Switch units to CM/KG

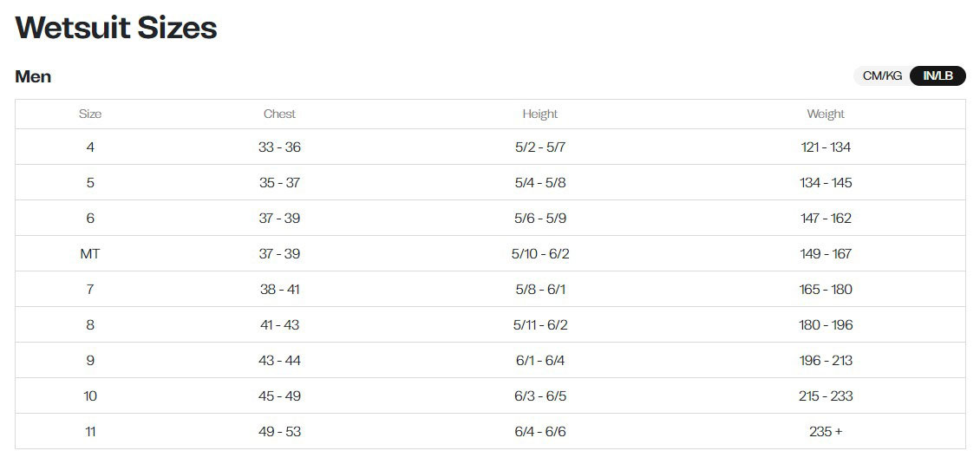tap(882, 76)
